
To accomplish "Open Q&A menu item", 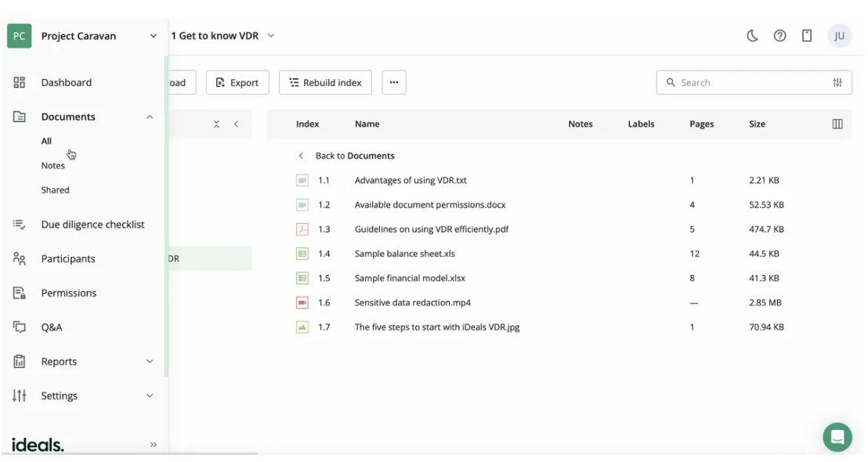I will point(52,327).
